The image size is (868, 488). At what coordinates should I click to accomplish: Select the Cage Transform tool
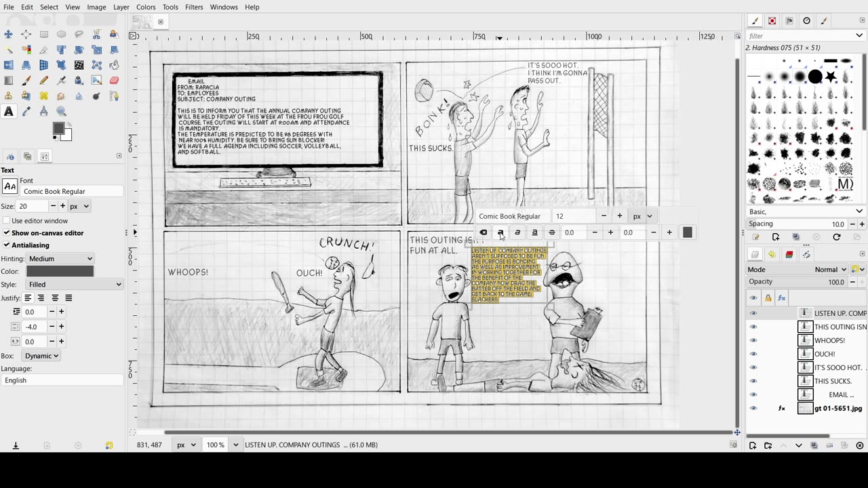point(97,65)
